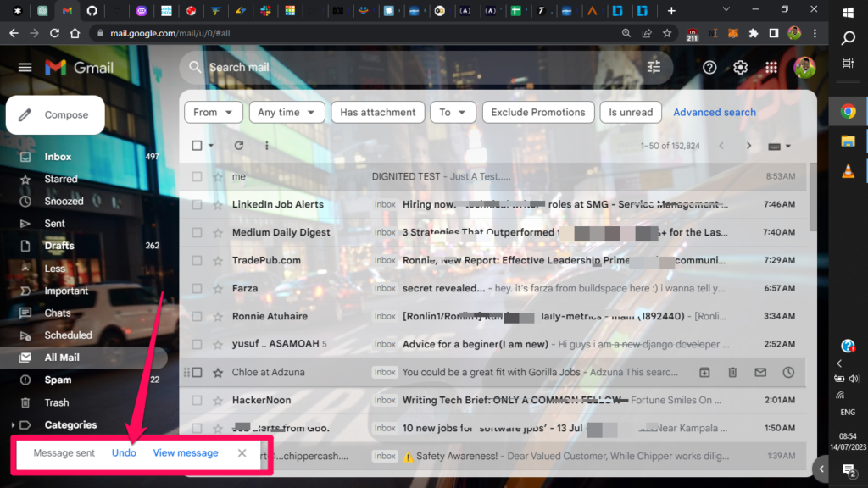The height and width of the screenshot is (488, 868).
Task: Open the From filter dropdown
Action: (x=213, y=113)
